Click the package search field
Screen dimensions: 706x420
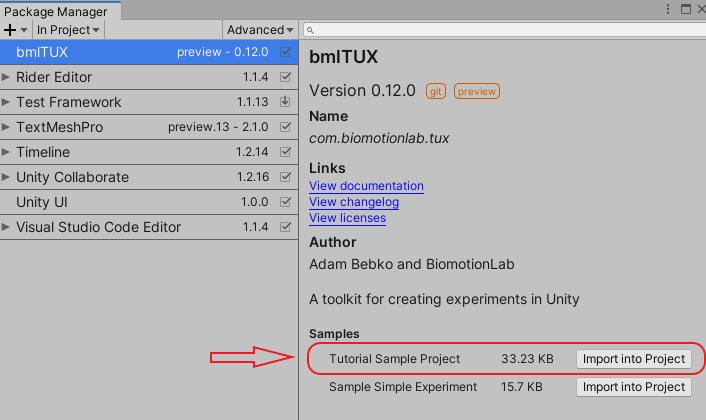tap(504, 30)
